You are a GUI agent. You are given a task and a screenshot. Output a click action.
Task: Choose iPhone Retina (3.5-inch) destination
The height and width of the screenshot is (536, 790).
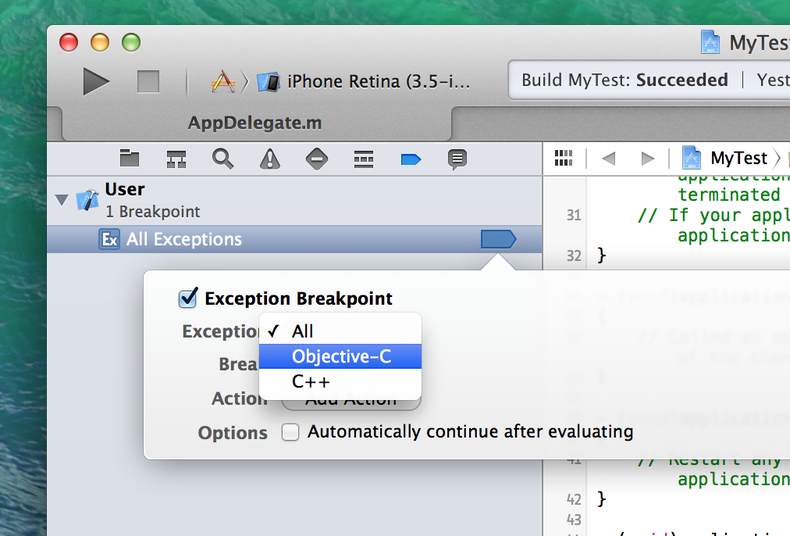[364, 81]
